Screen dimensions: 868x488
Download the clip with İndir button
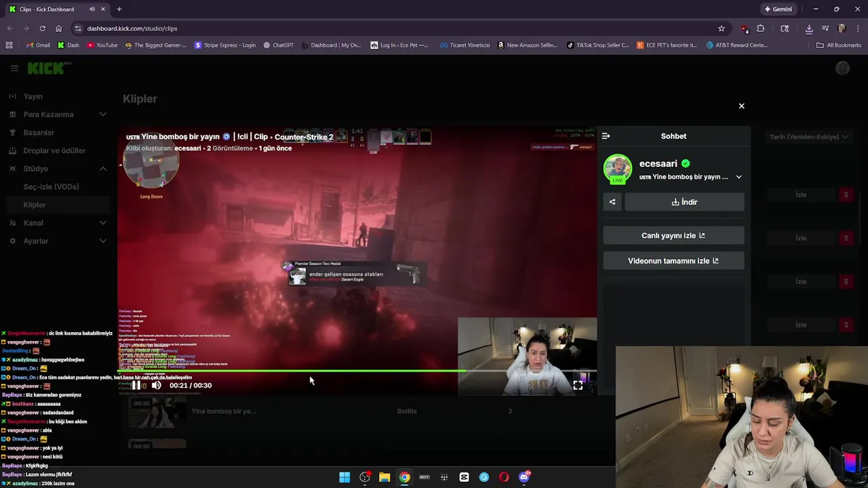click(684, 202)
